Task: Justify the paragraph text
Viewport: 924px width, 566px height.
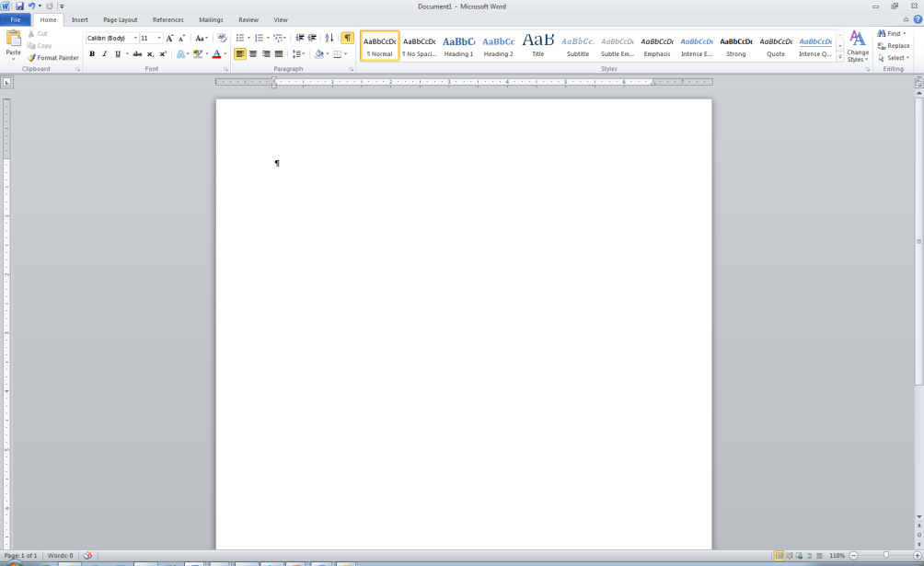Action: (279, 54)
